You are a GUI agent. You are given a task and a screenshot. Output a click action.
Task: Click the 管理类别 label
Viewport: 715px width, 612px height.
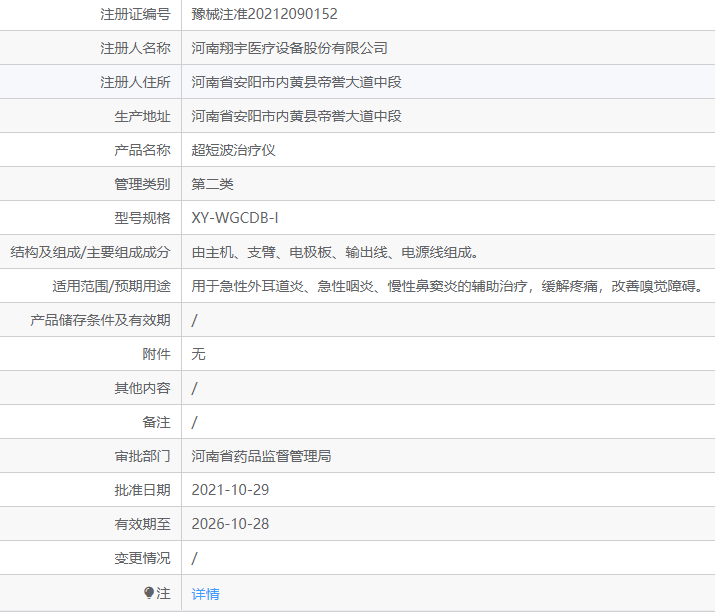pos(142,184)
